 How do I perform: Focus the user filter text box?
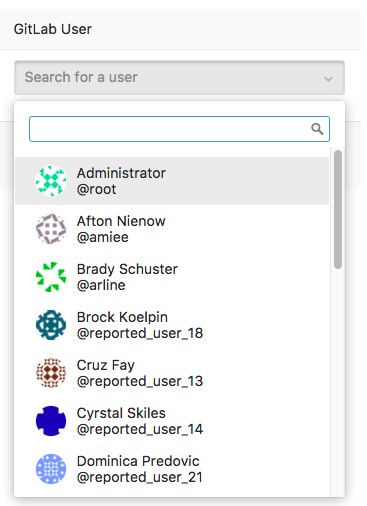click(179, 129)
